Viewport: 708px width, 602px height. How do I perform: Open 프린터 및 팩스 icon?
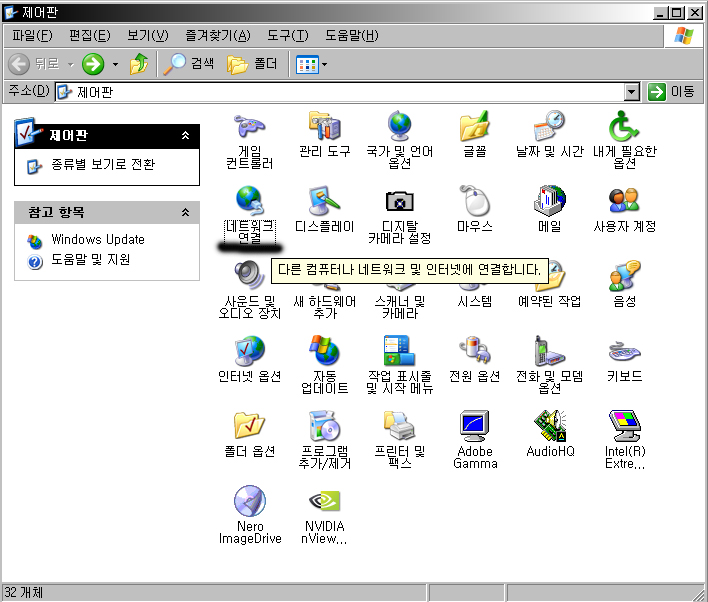tap(400, 425)
